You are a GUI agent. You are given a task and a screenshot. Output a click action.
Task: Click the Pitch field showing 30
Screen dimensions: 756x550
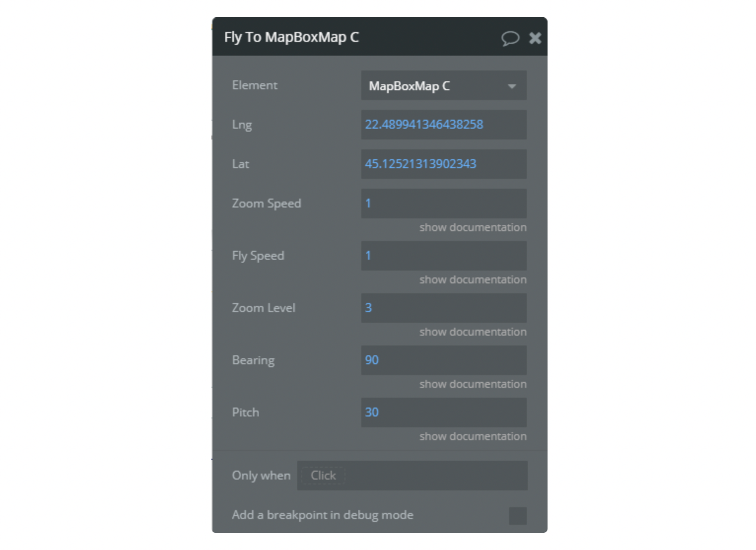443,412
